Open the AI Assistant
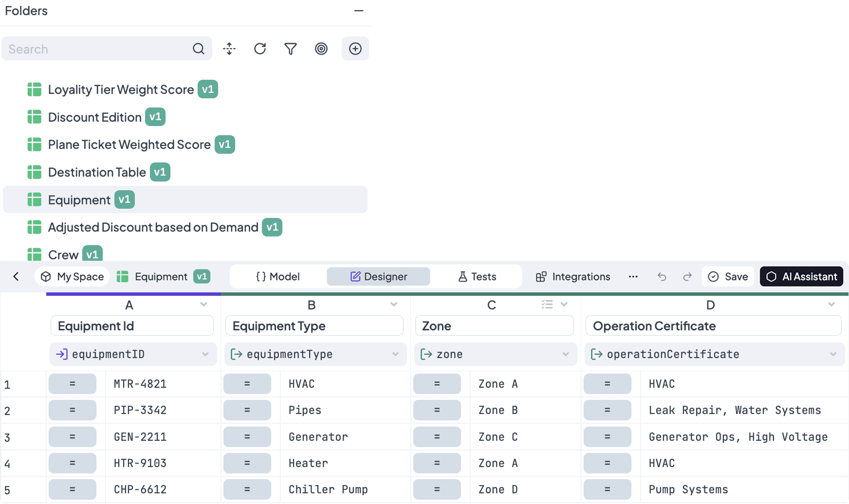The width and height of the screenshot is (849, 504). coord(801,277)
